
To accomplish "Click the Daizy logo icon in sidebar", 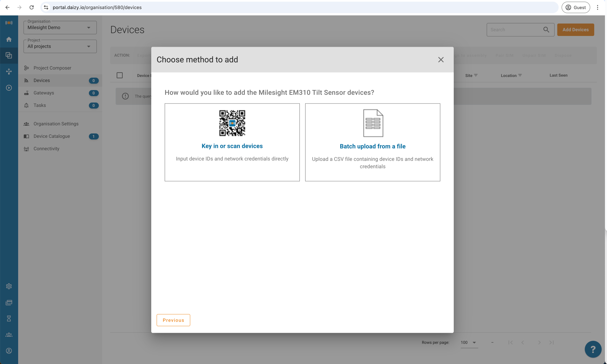I will point(9,23).
